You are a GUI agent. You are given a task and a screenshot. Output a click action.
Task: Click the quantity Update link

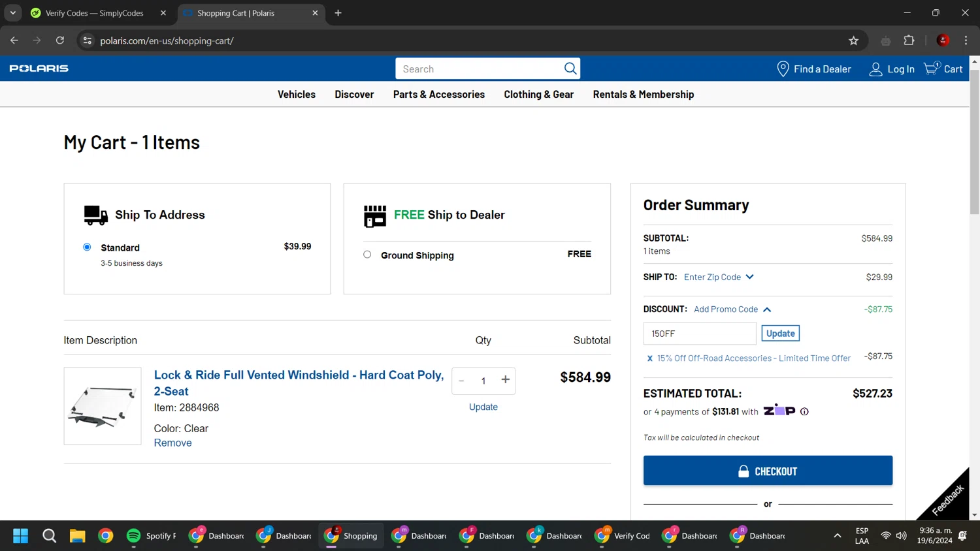(x=483, y=407)
